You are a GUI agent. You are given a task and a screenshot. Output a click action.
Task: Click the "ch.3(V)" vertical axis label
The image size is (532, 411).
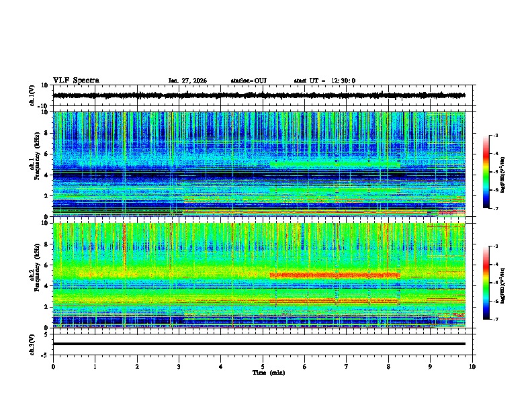tap(32, 345)
